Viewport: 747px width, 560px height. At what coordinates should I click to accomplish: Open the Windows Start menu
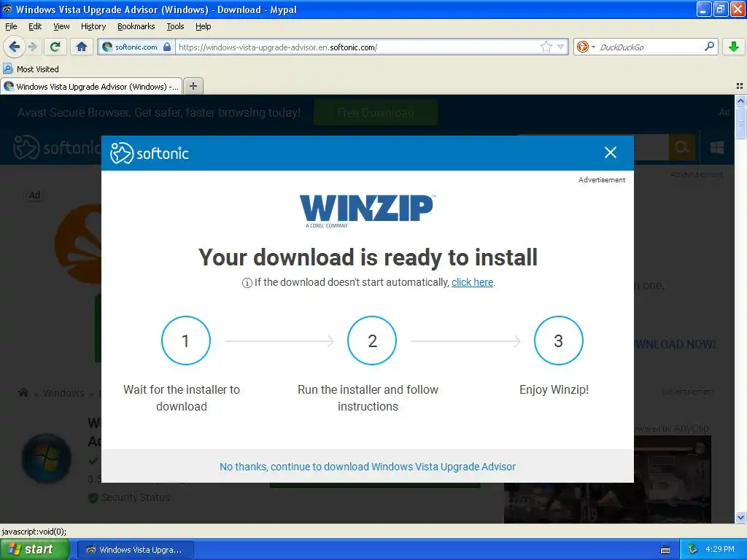coord(35,549)
